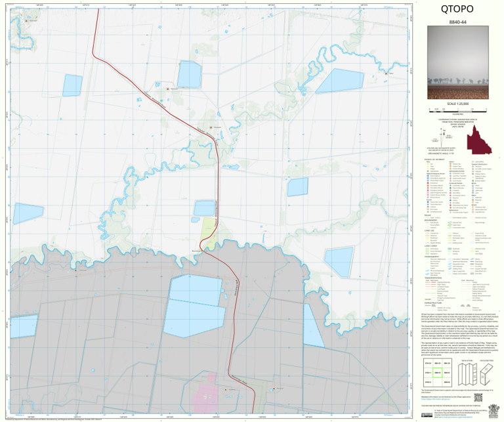Click map sheet number 8840-44

tap(457, 22)
